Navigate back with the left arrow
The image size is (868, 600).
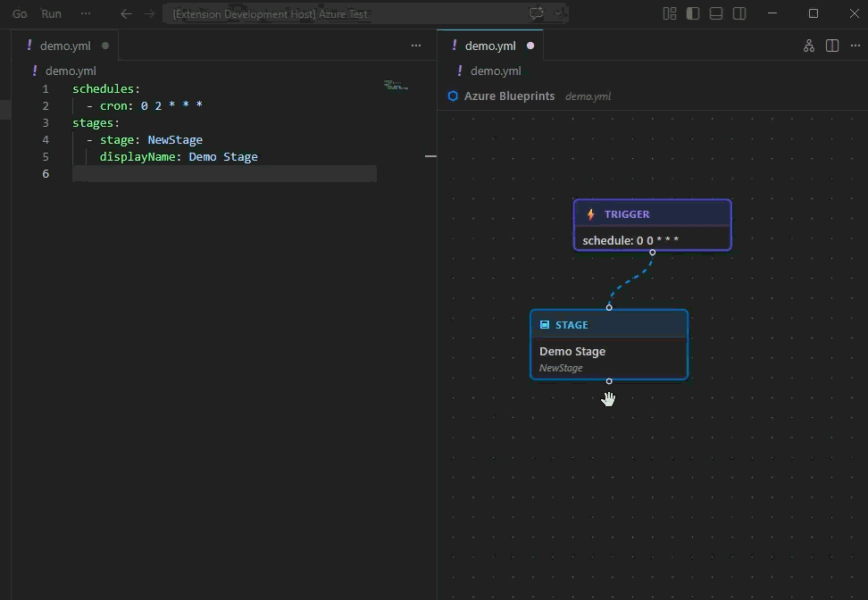click(126, 13)
